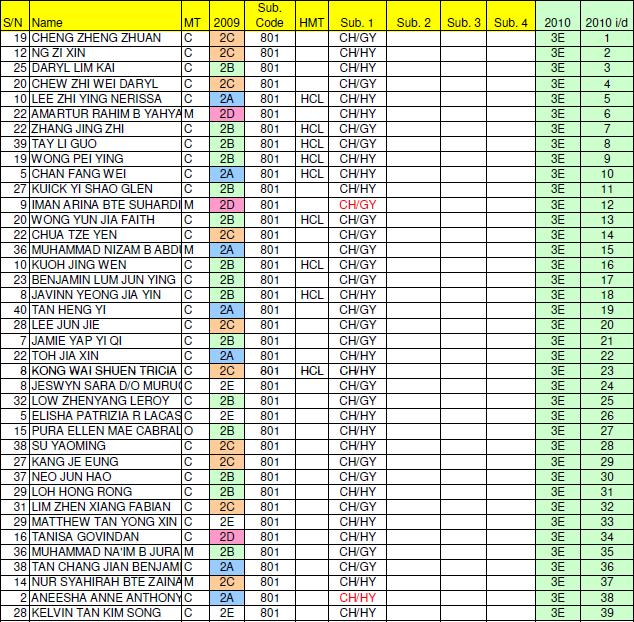The image size is (634, 622).
Task: Click the Sub. Code column header
Action: point(270,16)
